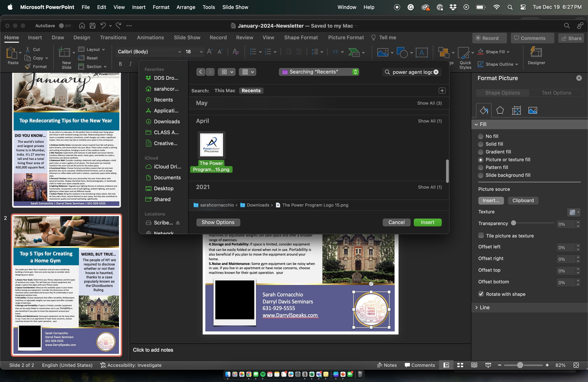The image size is (588, 382).
Task: Enable Tile picture as texture checkbox
Action: (481, 236)
